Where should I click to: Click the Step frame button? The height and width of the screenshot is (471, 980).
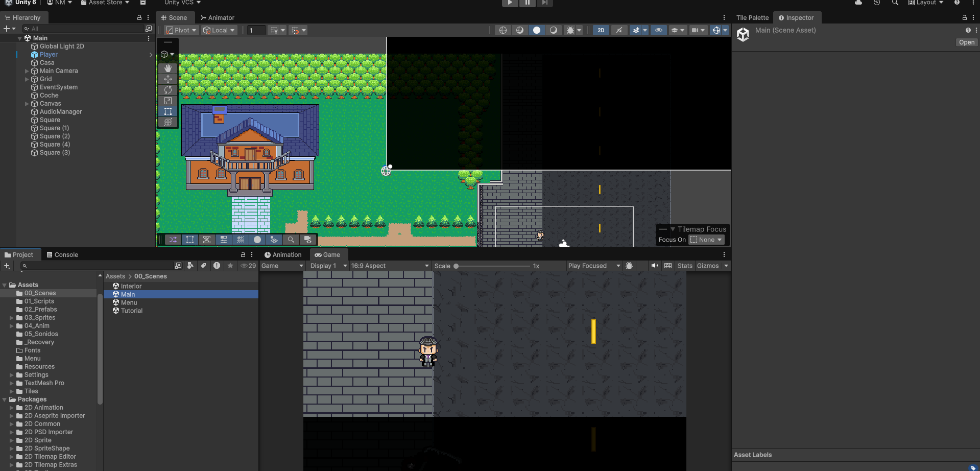pos(545,3)
